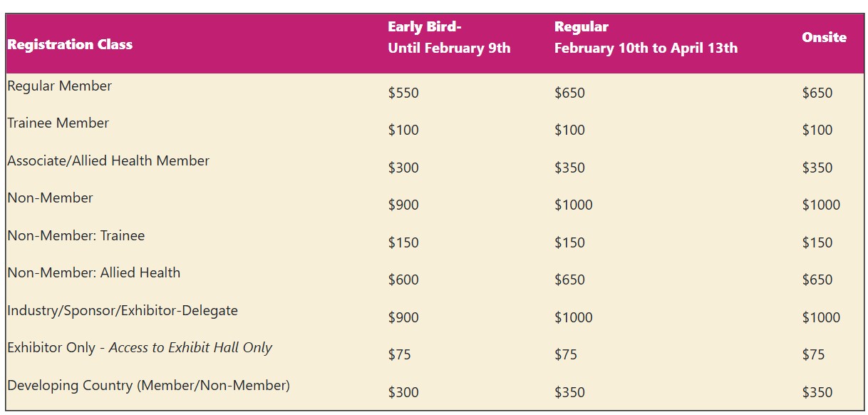Select the Regular February 10th header

click(x=646, y=38)
